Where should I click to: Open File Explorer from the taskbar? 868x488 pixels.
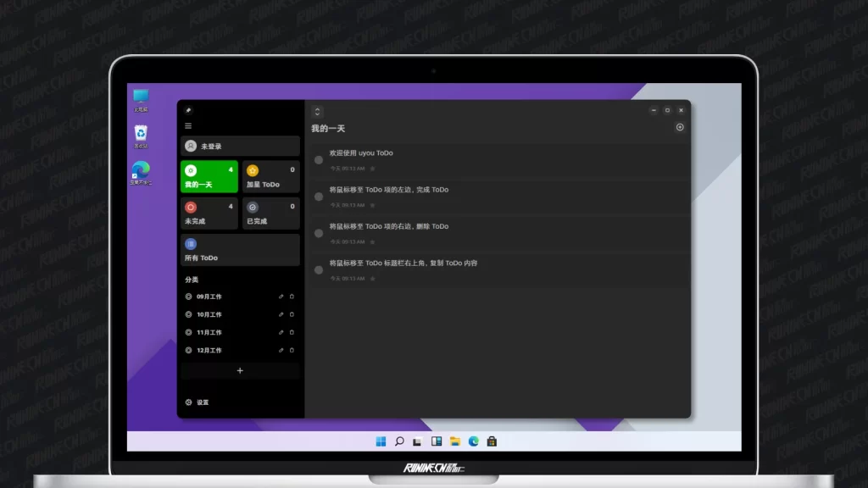[x=455, y=441]
